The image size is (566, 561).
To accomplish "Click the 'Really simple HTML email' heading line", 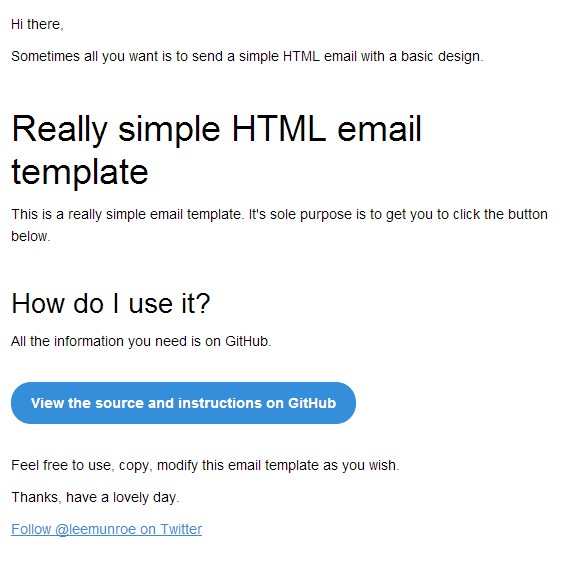I will pyautogui.click(x=217, y=129).
